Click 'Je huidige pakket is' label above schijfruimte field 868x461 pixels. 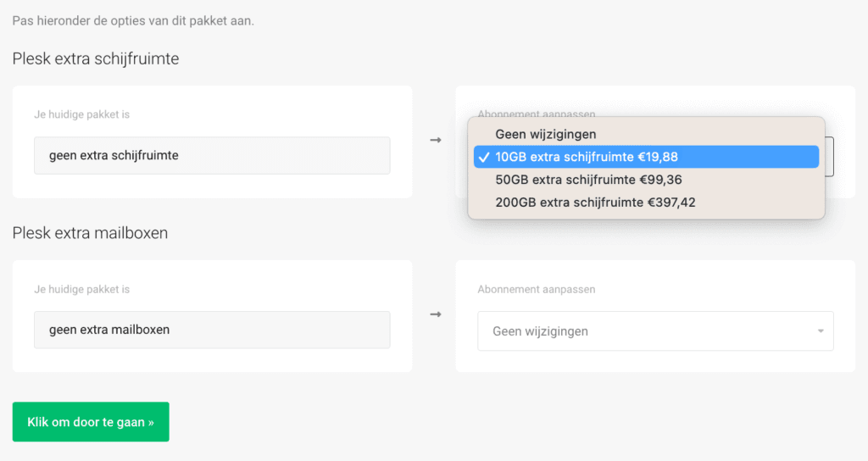click(x=81, y=114)
